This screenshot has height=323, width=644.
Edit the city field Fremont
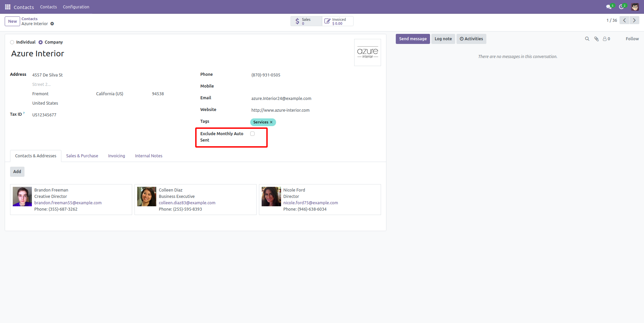click(62, 94)
